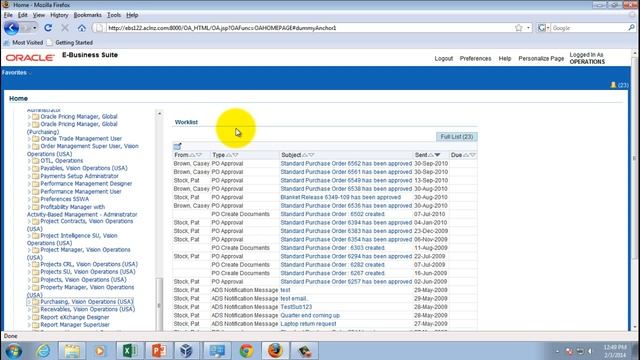
Task: Launch Internet Explorer from the taskbar
Action: (x=43, y=351)
